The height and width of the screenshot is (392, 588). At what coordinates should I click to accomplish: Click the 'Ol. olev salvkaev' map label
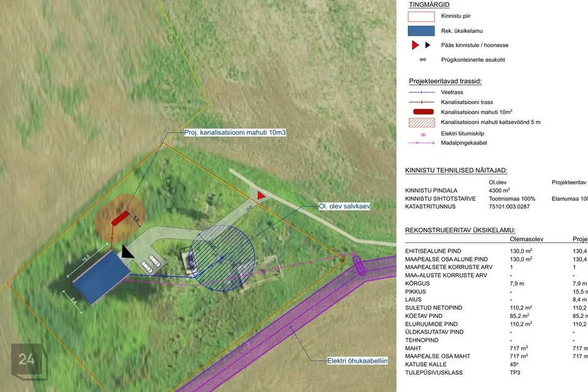pos(344,206)
